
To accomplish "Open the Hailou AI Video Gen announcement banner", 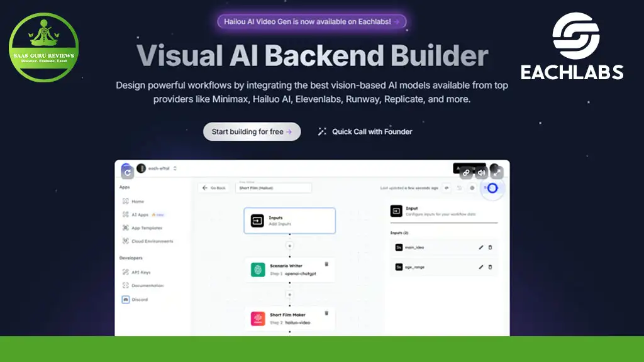I will tap(312, 21).
